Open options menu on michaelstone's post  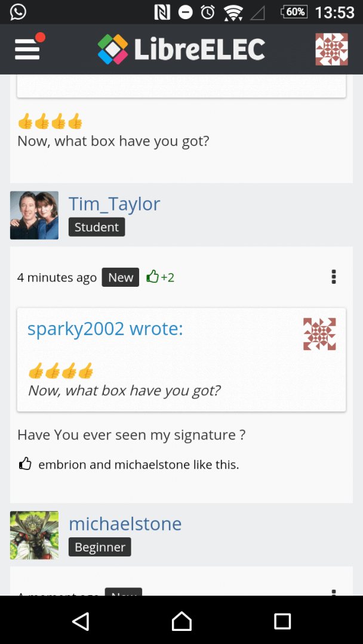[x=333, y=592]
